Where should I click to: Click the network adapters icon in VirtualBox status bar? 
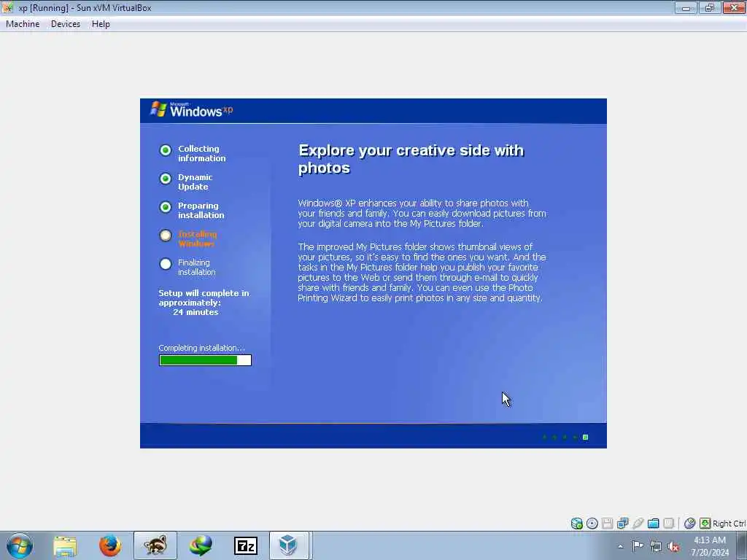pyautogui.click(x=622, y=524)
